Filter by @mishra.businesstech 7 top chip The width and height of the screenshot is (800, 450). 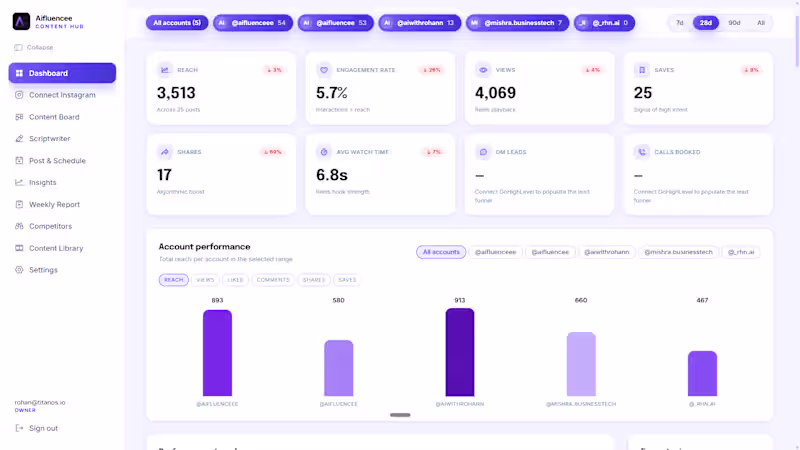(x=517, y=23)
